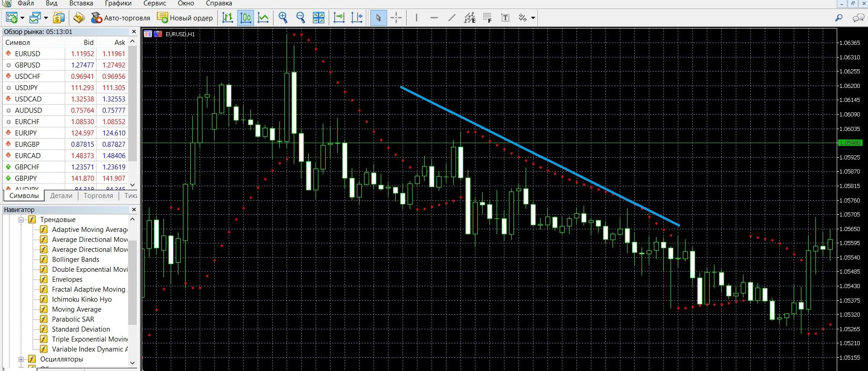The width and height of the screenshot is (868, 371).
Task: Click the Bollinger Bands indicator icon
Action: tap(44, 259)
